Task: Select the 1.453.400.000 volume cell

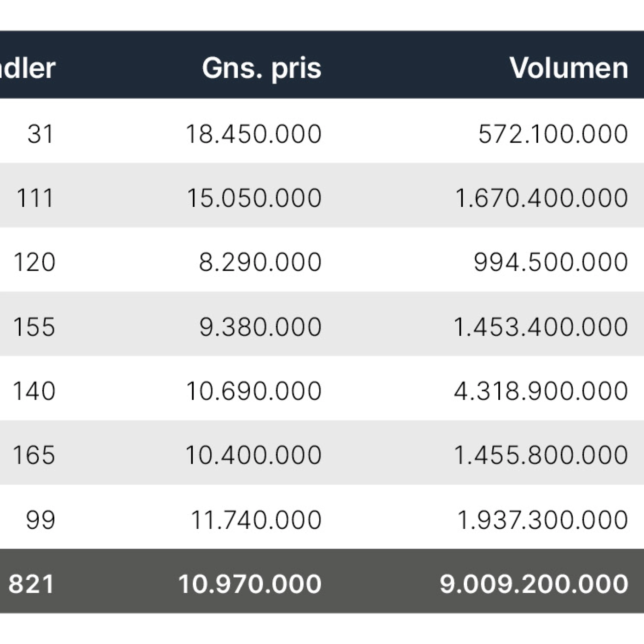Action: [541, 326]
